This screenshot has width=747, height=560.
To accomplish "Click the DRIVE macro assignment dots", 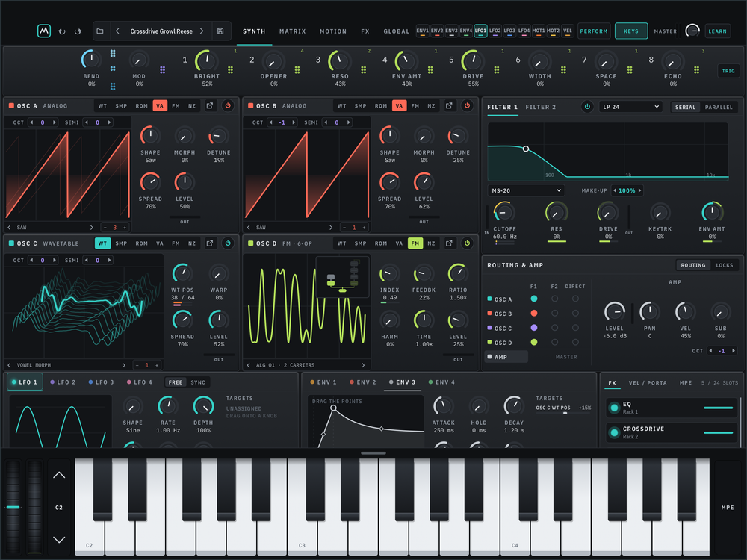I will [497, 70].
